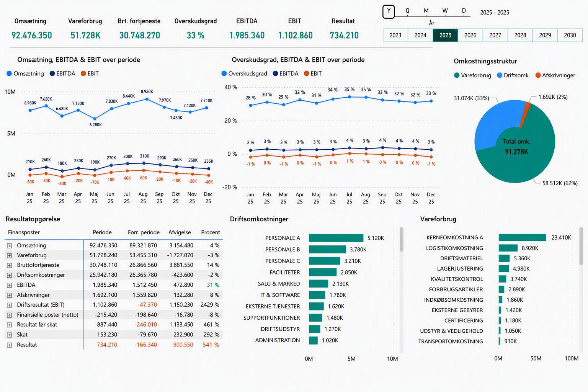This screenshot has width=588, height=392.
Task: Click the Brt. fortjeneste KPI value 30.748.270
Action: [140, 36]
